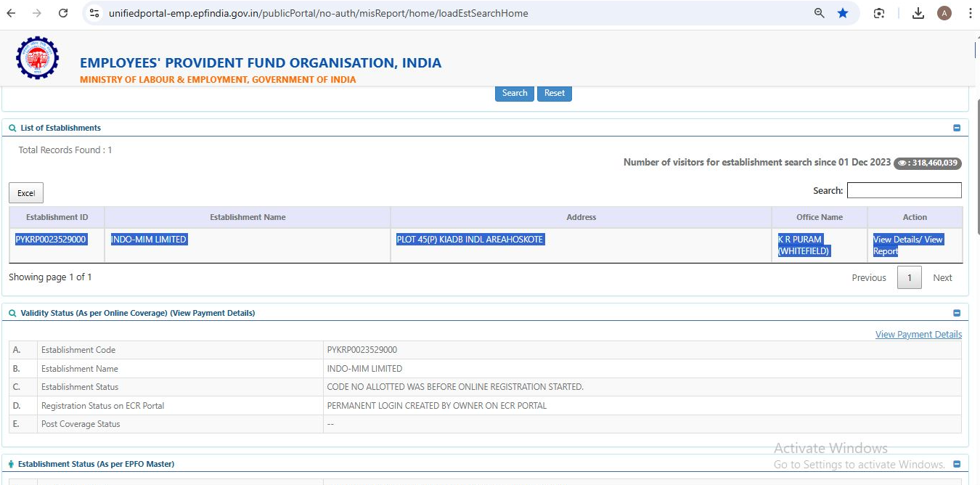Click the View Payment Details link

[918, 335]
